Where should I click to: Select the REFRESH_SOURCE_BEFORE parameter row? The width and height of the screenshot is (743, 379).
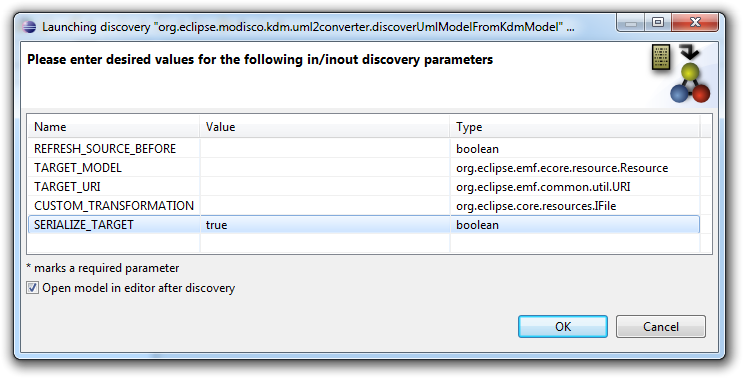[363, 148]
